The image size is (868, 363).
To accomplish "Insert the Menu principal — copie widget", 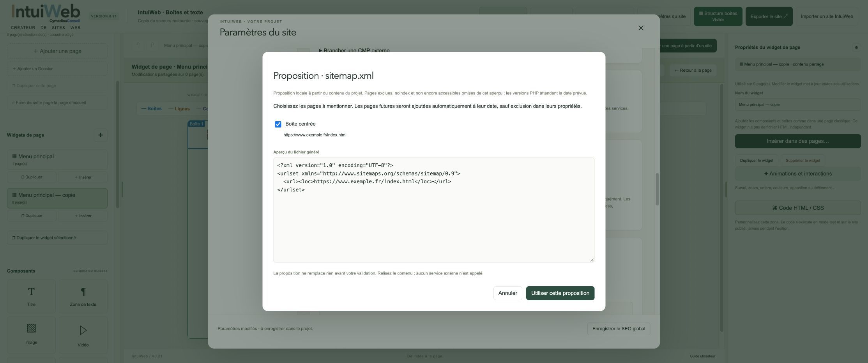I will click(83, 216).
